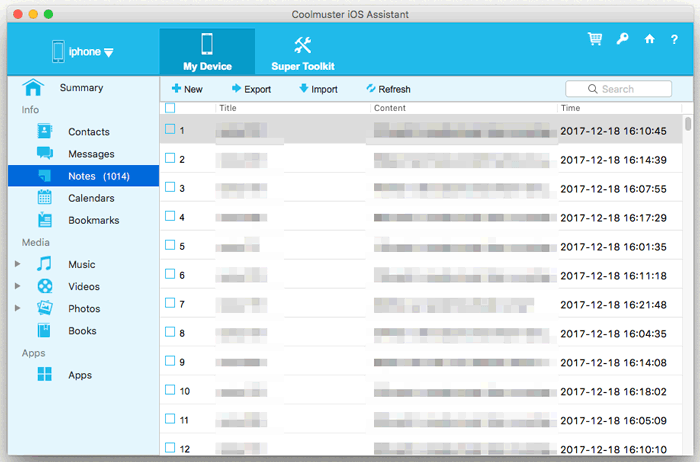700x462 pixels.
Task: Switch to the My Device tab
Action: (207, 52)
